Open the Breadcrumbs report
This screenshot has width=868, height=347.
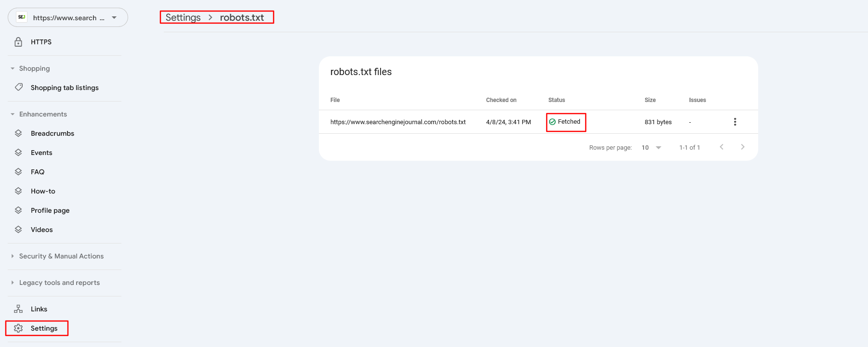click(53, 133)
